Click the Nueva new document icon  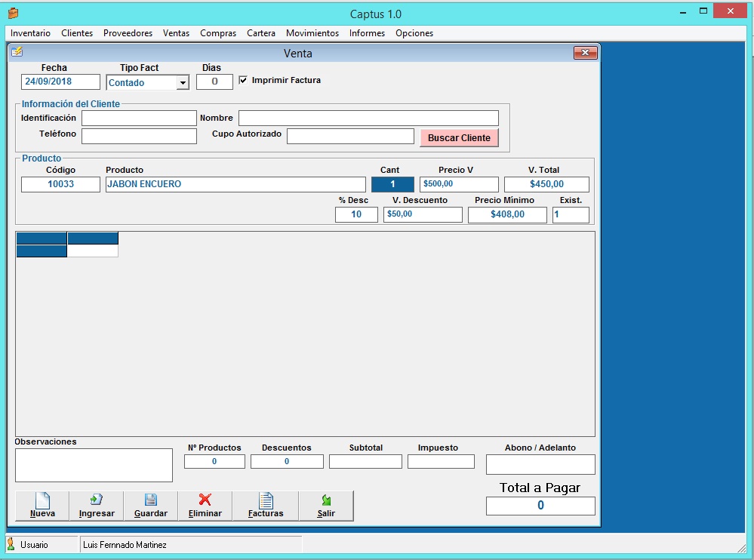pos(42,500)
